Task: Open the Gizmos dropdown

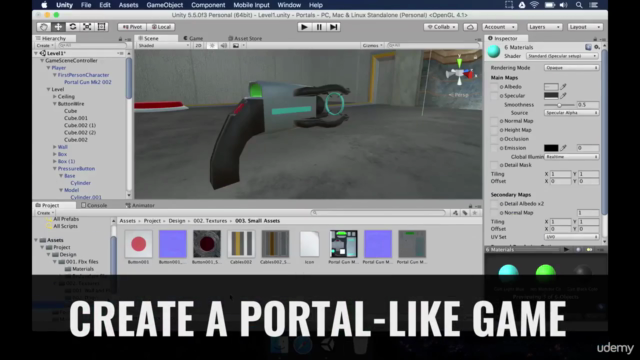Action: [x=372, y=46]
